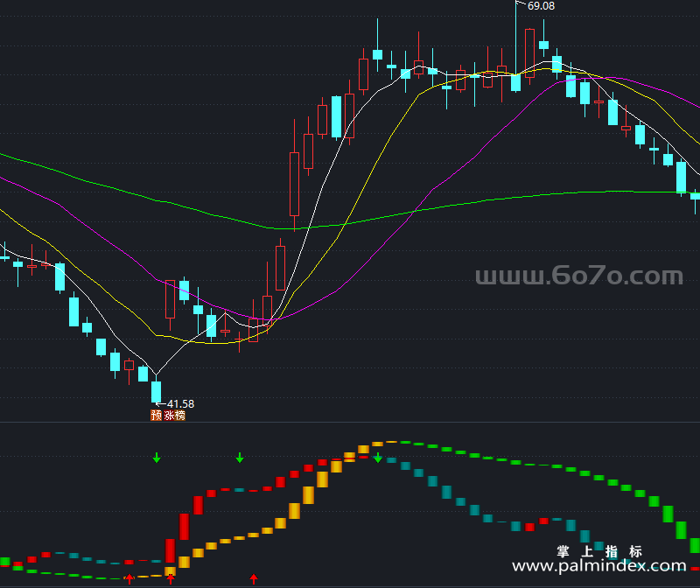Click the last green down arrow signal
The width and height of the screenshot is (700, 588).
pos(378,458)
